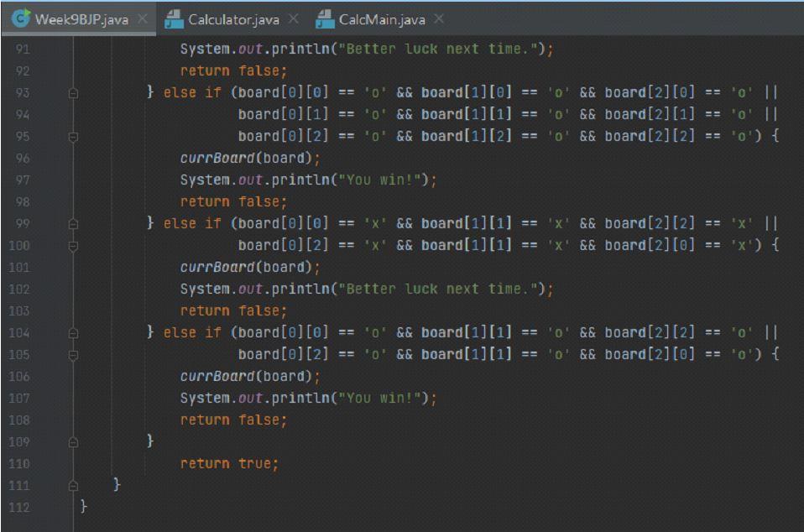Click the "You win!" string on line 97
The image size is (804, 532).
click(x=379, y=180)
